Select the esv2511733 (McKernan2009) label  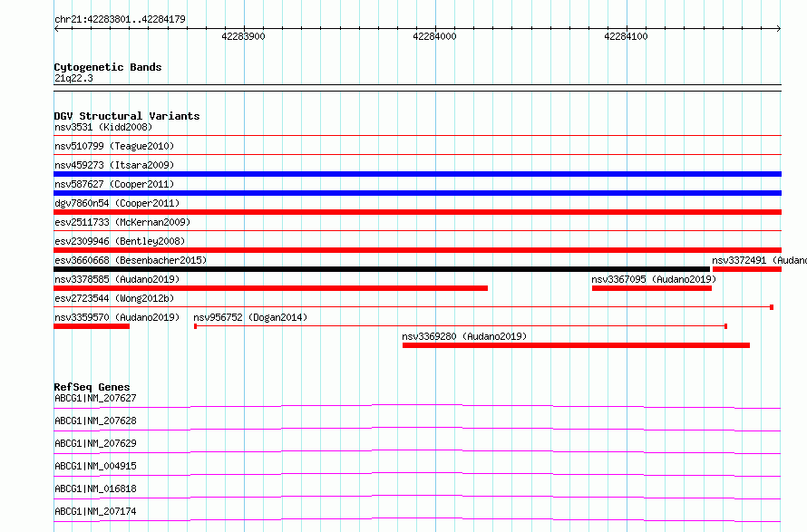click(x=122, y=222)
